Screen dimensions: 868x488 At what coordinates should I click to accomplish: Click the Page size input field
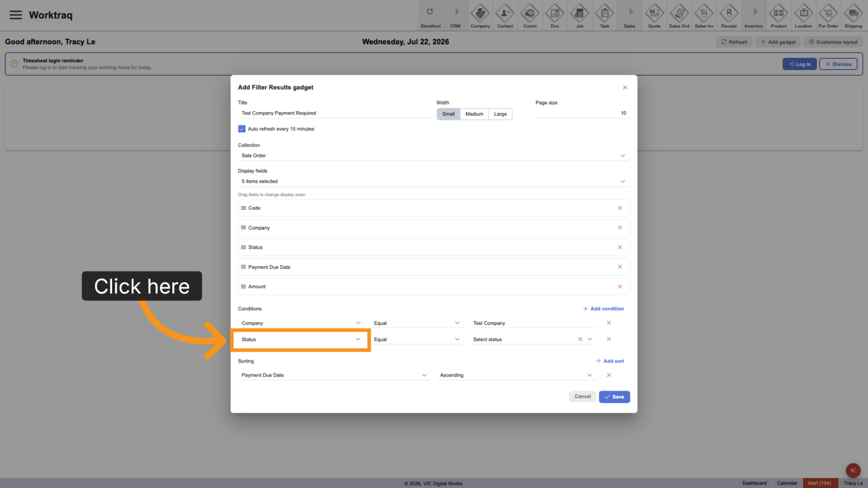point(582,113)
